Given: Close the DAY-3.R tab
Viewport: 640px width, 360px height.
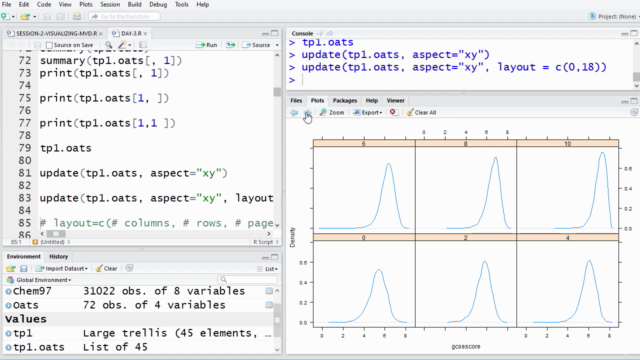Looking at the screenshot, I should click(x=145, y=34).
